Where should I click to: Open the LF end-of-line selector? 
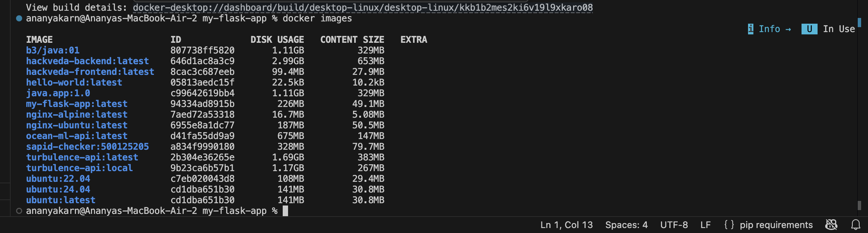tap(705, 225)
